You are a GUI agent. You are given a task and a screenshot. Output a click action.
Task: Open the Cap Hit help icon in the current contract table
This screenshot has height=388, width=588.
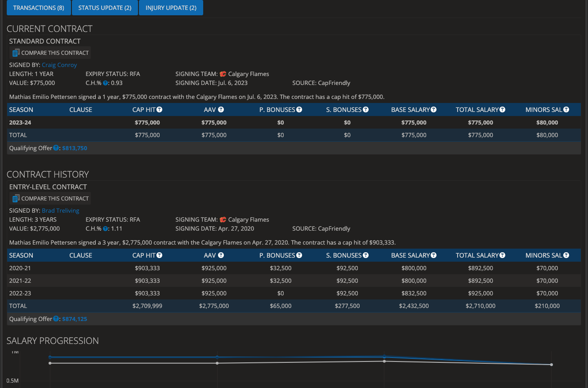(x=160, y=109)
